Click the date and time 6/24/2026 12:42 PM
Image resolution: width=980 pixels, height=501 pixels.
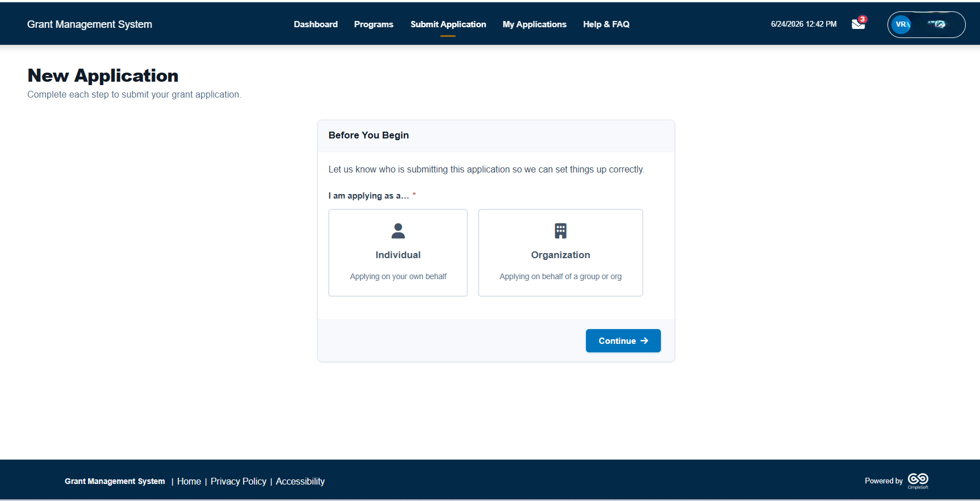[x=803, y=24]
